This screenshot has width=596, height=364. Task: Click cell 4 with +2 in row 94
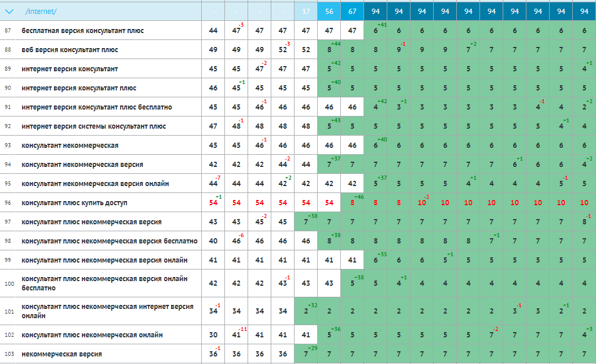(x=584, y=165)
